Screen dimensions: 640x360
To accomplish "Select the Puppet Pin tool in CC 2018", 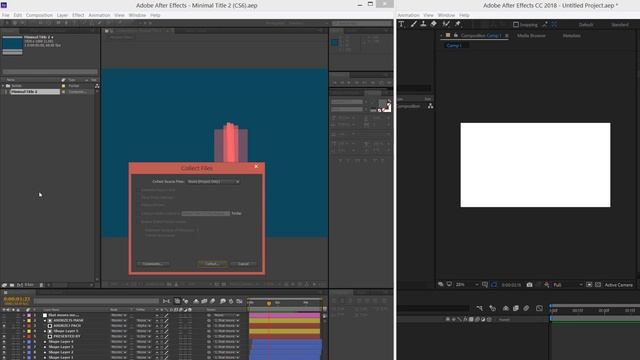I will pyautogui.click(x=458, y=24).
